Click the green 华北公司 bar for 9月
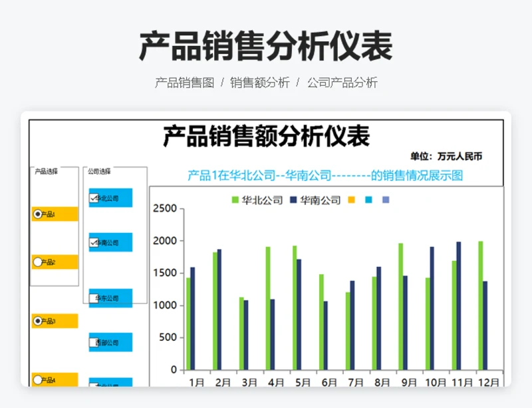This screenshot has width=532, height=408. point(401,306)
